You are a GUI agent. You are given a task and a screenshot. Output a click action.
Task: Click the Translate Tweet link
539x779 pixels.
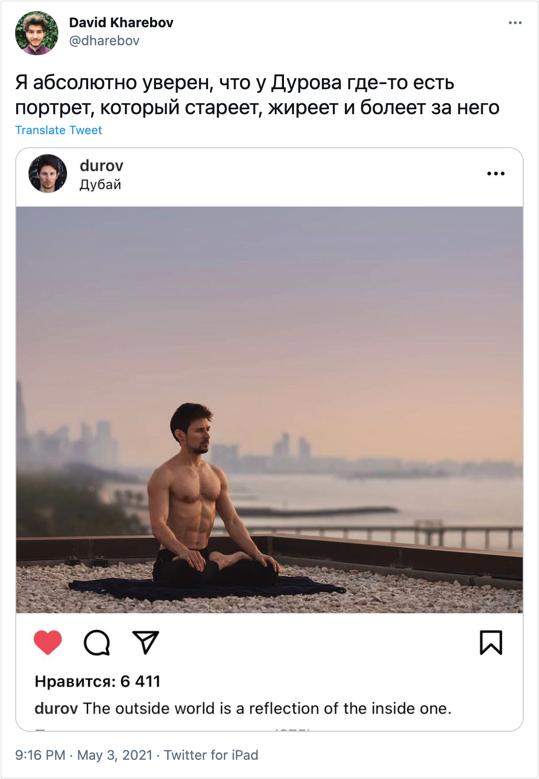59,130
